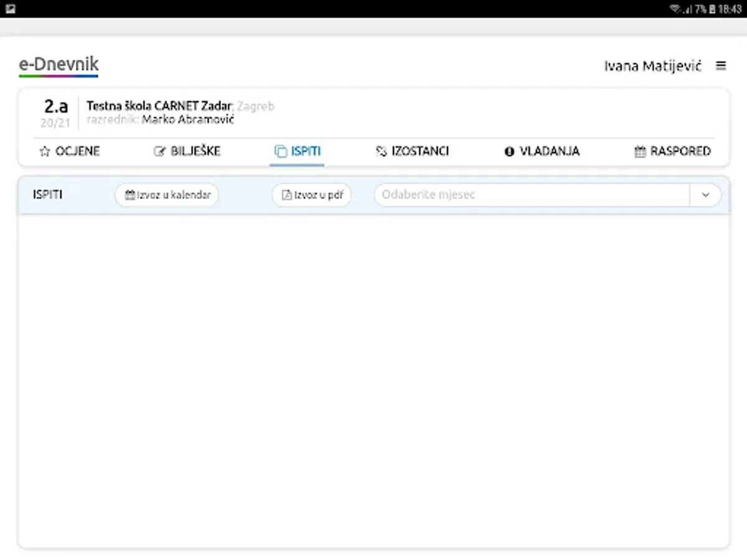Tap the battery status icon
This screenshot has width=747, height=560.
(713, 9)
